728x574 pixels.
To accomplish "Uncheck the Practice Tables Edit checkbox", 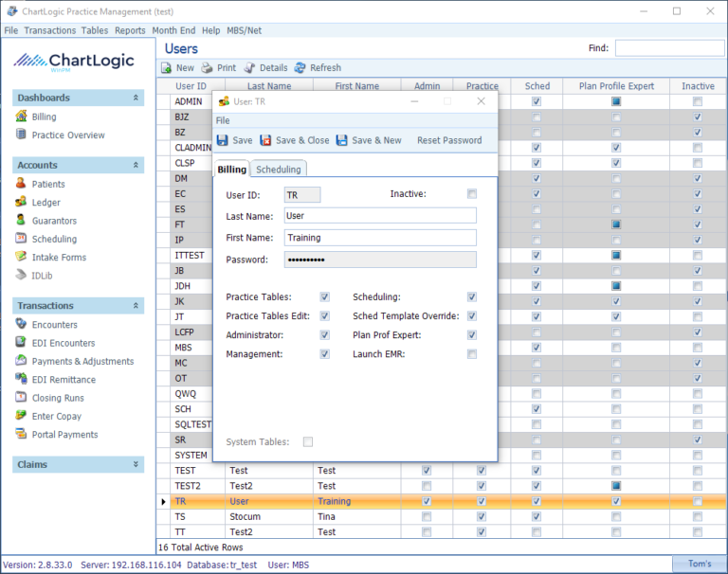I will click(324, 316).
